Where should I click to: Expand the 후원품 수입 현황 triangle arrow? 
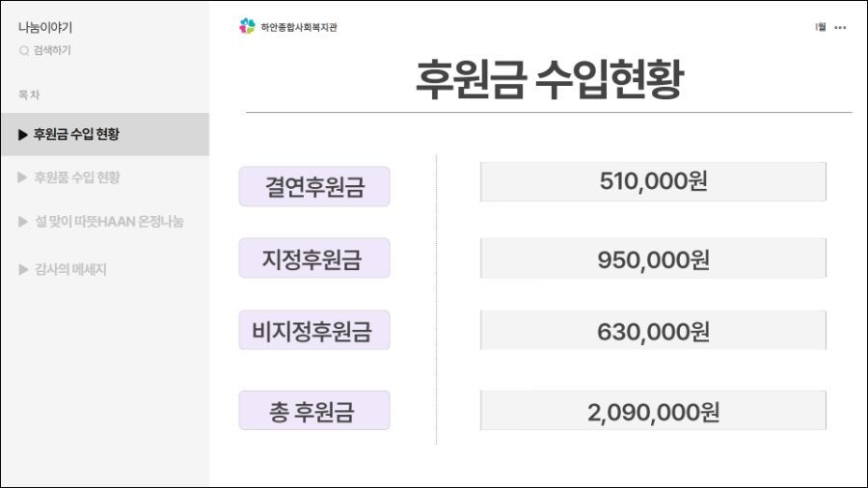(23, 177)
